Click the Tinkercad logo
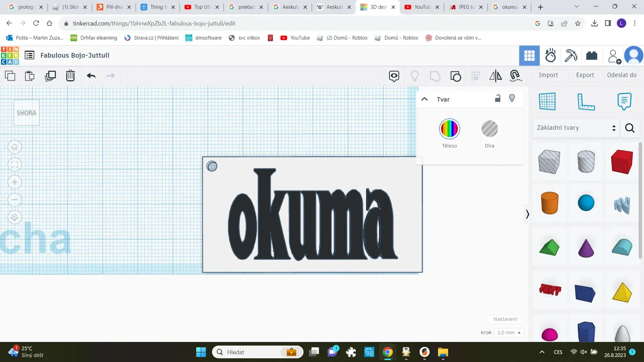The image size is (644, 362). [10, 56]
